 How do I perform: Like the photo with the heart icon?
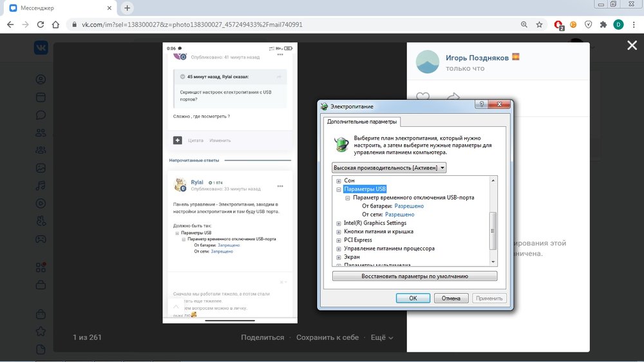pos(422,98)
